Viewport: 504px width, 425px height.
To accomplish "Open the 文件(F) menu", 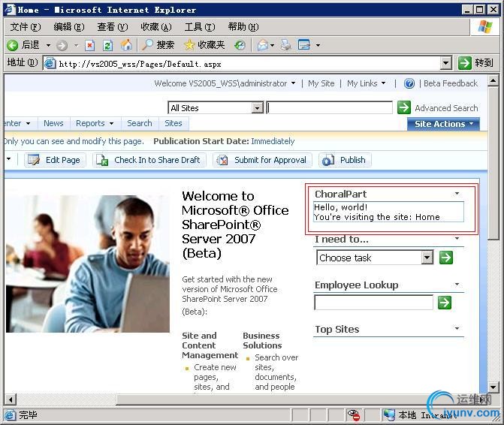I will coord(26,27).
